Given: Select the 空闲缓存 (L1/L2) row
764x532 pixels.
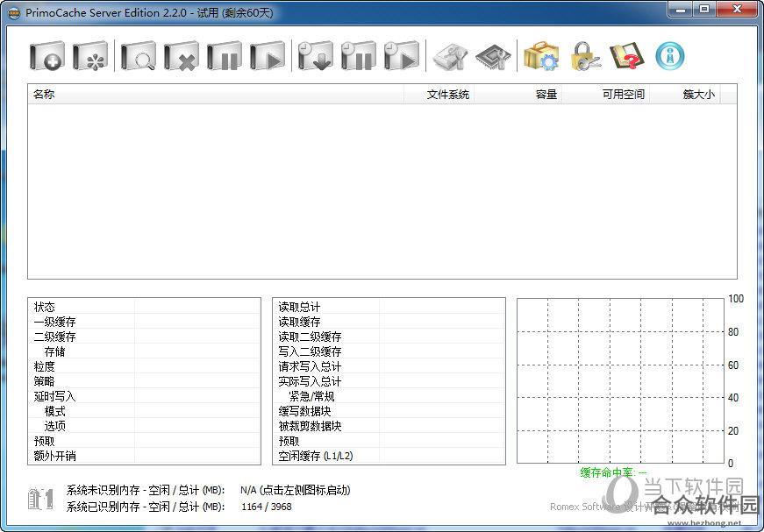Looking at the screenshot, I should click(x=389, y=456).
